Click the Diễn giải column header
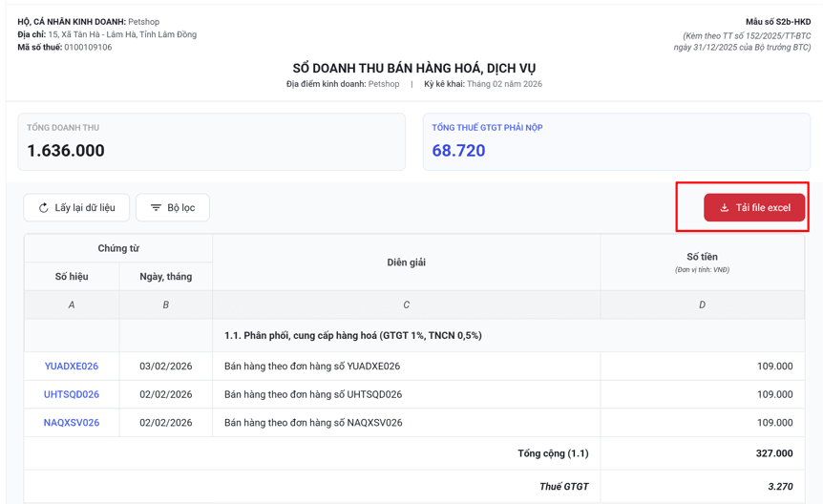The height and width of the screenshot is (504, 823). (407, 262)
